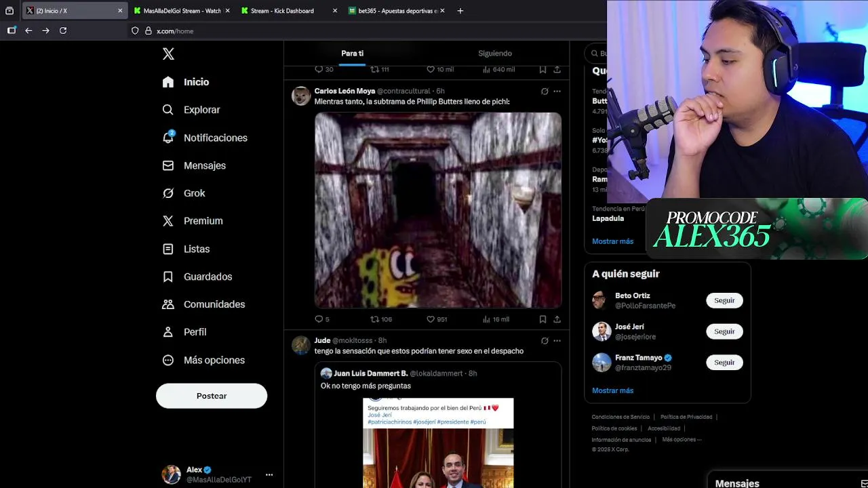Click Grok icon on Jude's post

coord(545,341)
